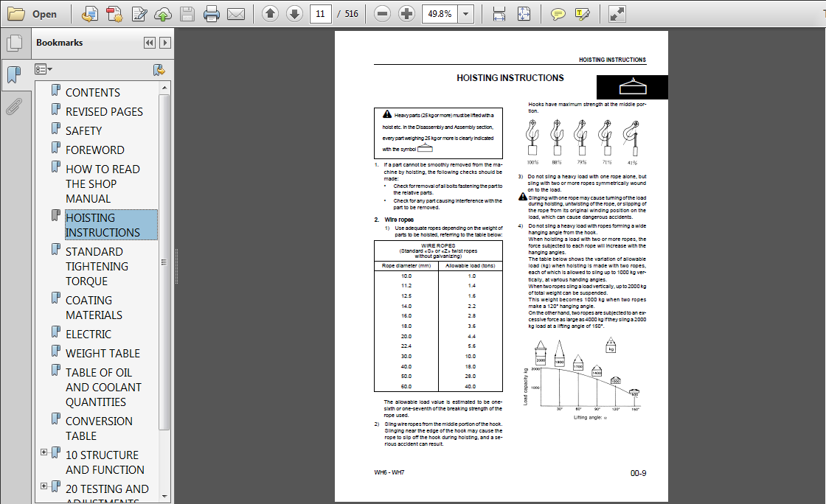
Task: Open the REVISED PAGES bookmark
Action: coord(104,111)
